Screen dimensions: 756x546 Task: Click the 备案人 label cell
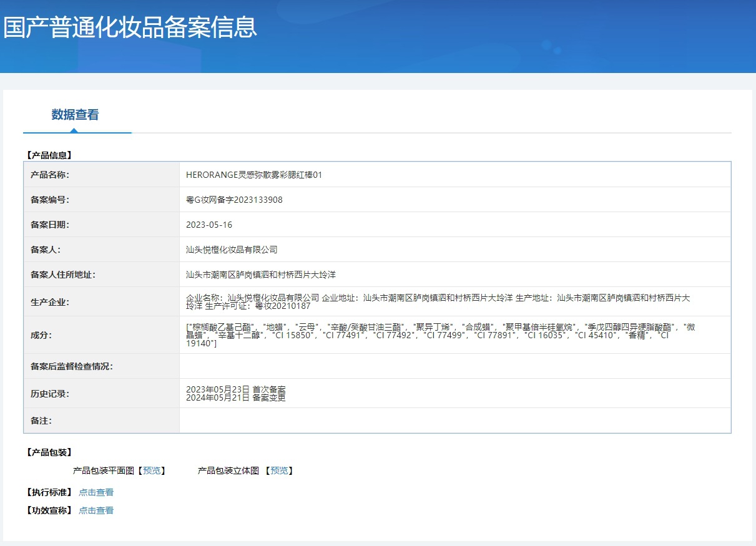[x=102, y=250]
